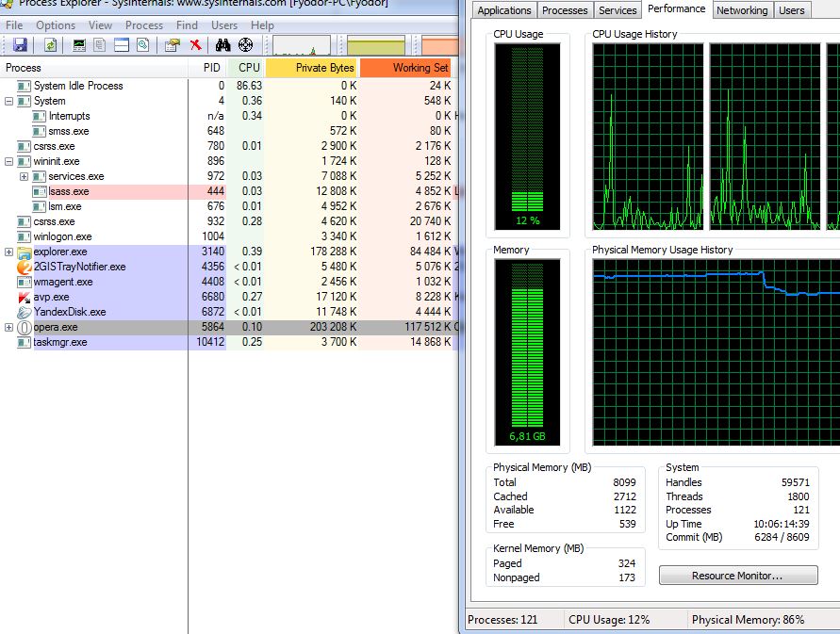This screenshot has width=840, height=634.
Task: Select the csrss.exe process with PID 780
Action: point(228,146)
